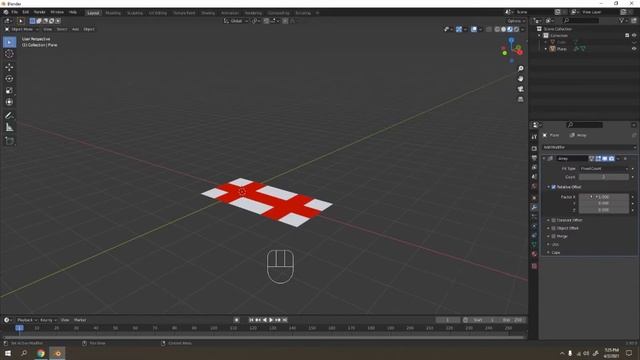Adjust the Relative Offset Factor Z field
The height and width of the screenshot is (360, 640).
604,210
